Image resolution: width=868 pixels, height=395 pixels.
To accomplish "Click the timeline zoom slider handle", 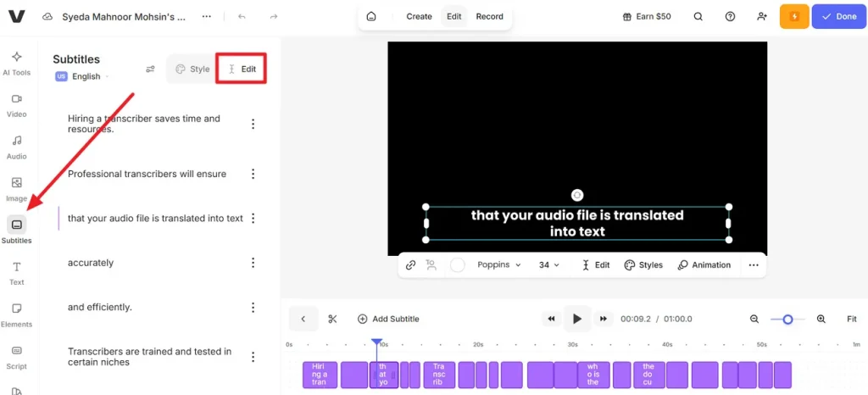I will click(787, 320).
